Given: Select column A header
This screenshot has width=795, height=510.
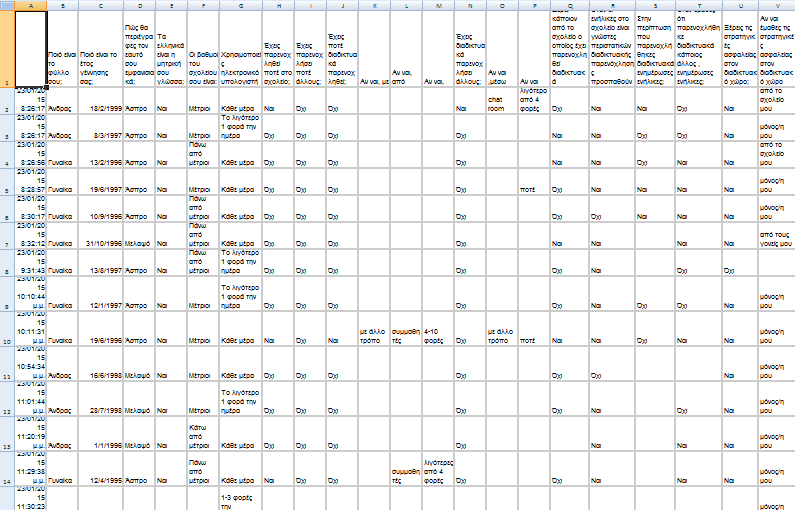Looking at the screenshot, I should pyautogui.click(x=31, y=6).
